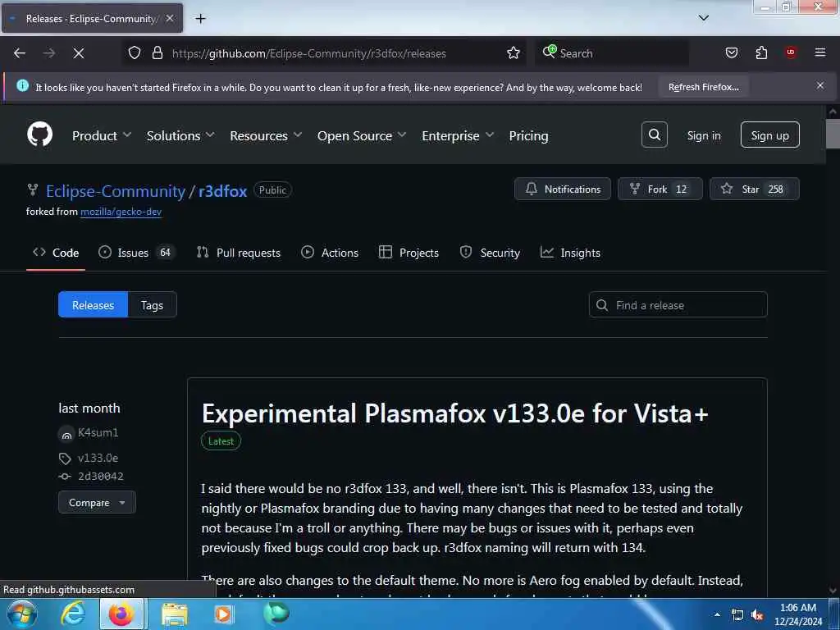
Task: Go back with the browser back arrow
Action: (20, 53)
